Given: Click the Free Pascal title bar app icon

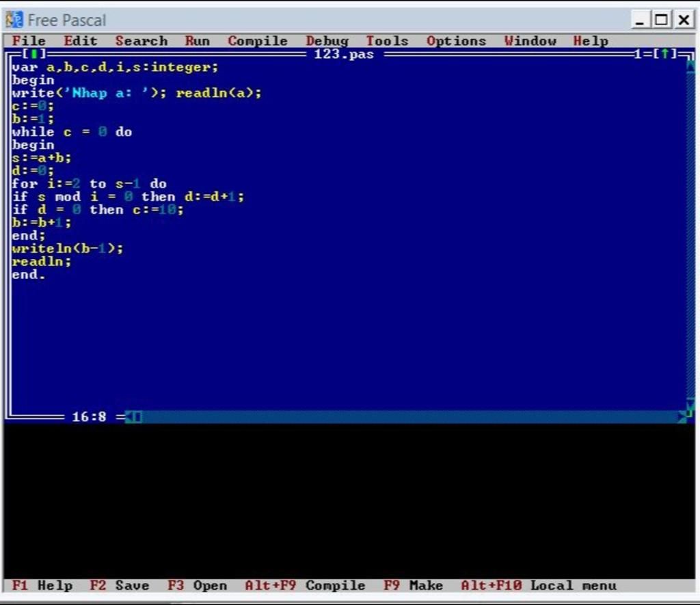Looking at the screenshot, I should click(14, 20).
